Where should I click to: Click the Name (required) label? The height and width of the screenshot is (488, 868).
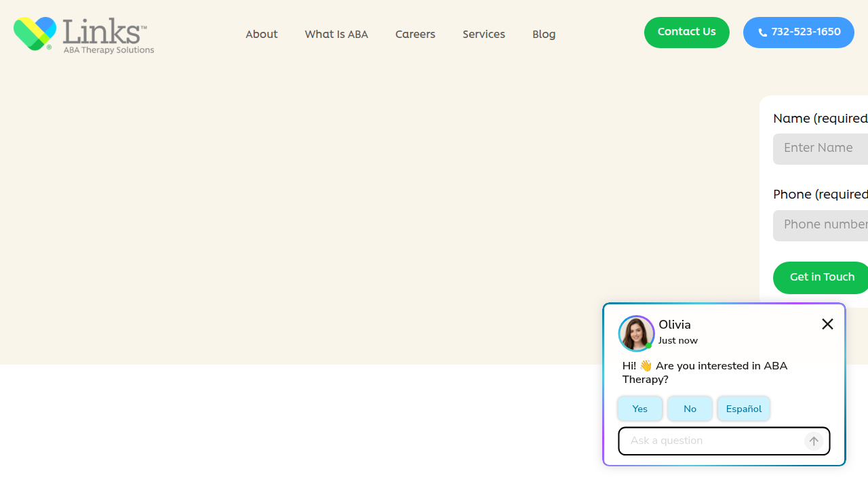[821, 119]
